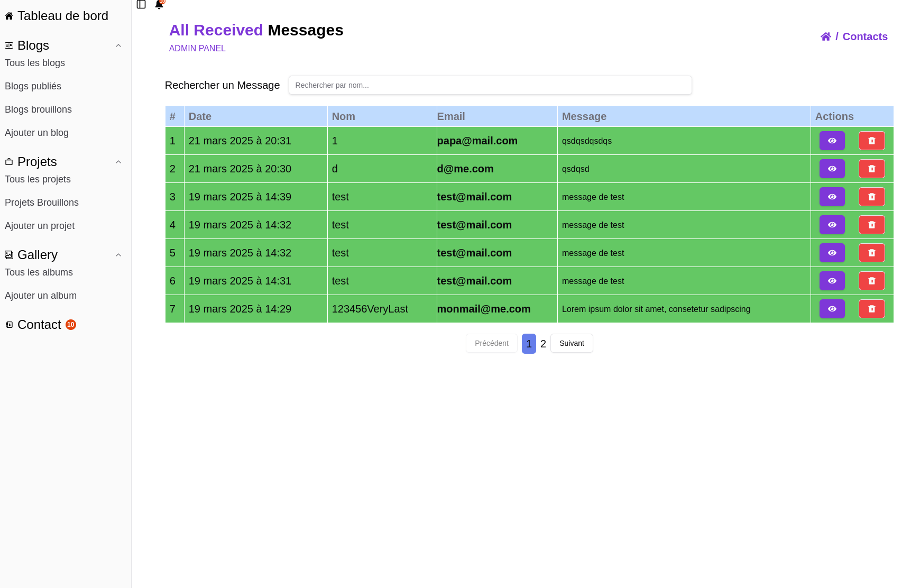
Task: Open Tableau de bord in sidebar
Action: coord(62,16)
